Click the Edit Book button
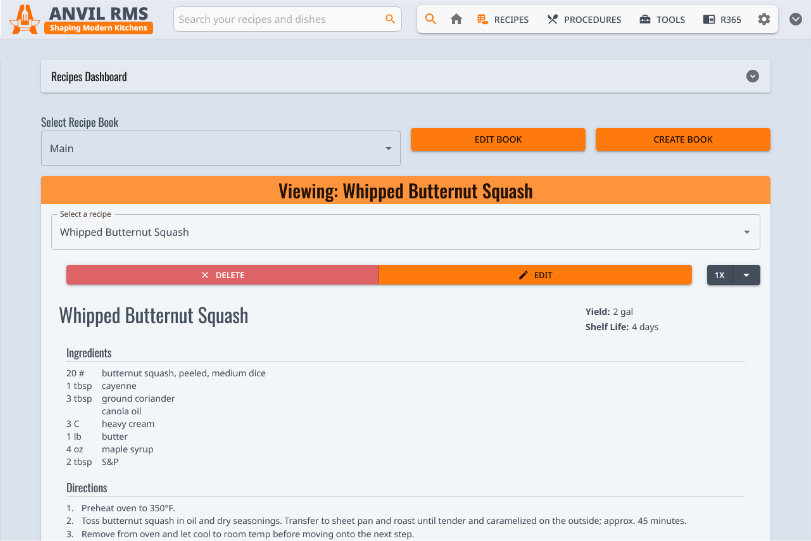Viewport: 811px width, 541px height. tap(498, 140)
